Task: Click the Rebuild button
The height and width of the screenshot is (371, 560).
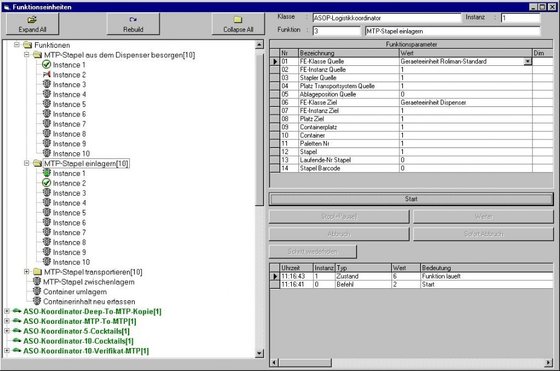Action: [x=133, y=24]
